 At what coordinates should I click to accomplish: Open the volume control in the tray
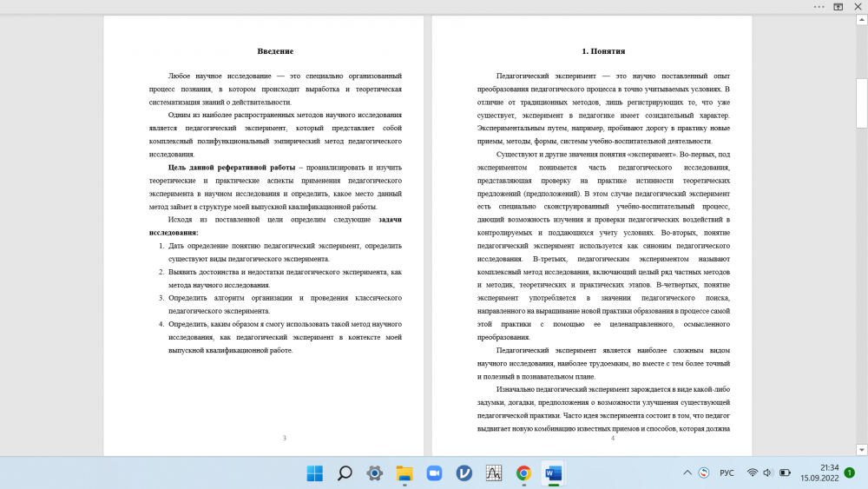pos(768,472)
